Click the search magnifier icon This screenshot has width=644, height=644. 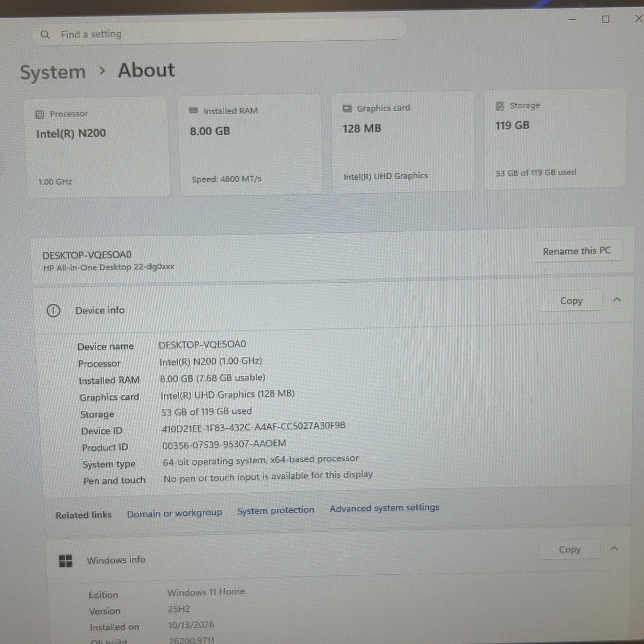point(46,35)
